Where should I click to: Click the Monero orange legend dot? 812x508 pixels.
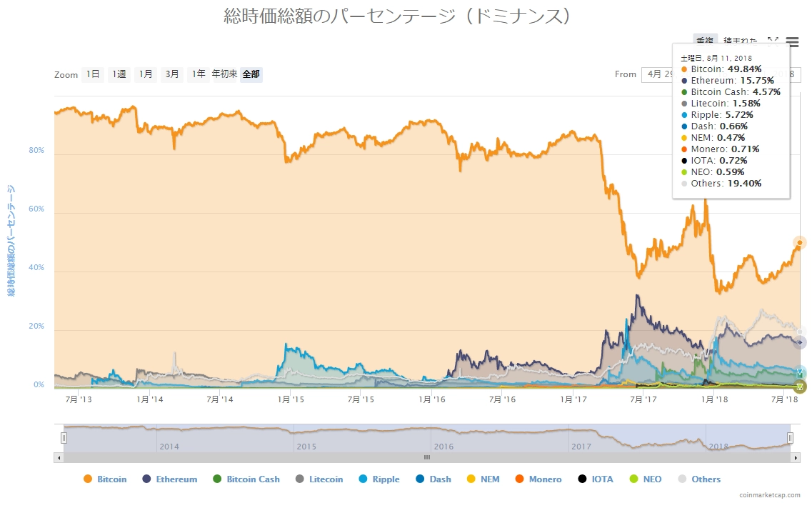[519, 479]
